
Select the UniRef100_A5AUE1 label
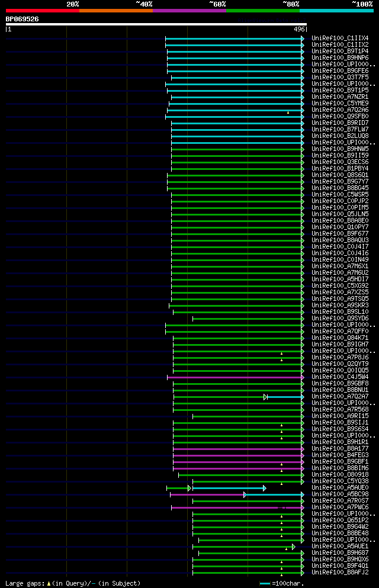point(340,547)
